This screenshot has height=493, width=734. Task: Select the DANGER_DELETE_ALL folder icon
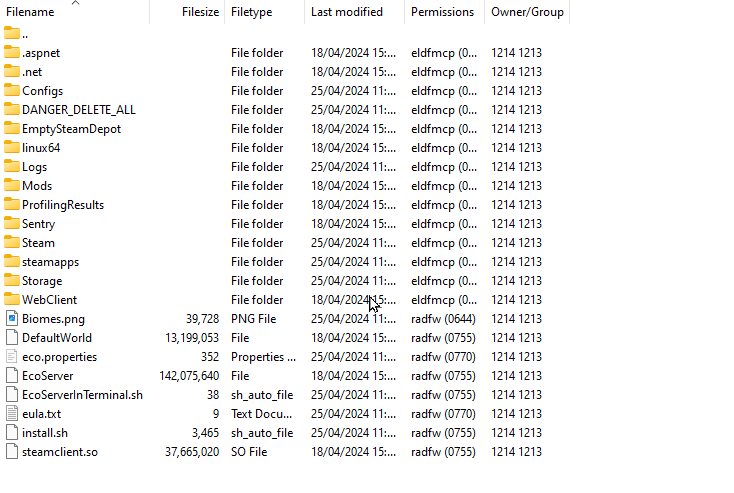[x=12, y=110]
